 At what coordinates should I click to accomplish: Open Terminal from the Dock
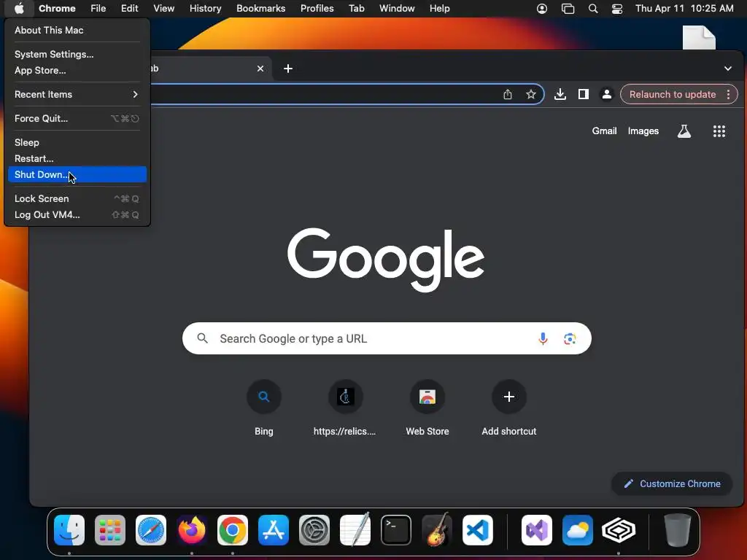pyautogui.click(x=396, y=530)
